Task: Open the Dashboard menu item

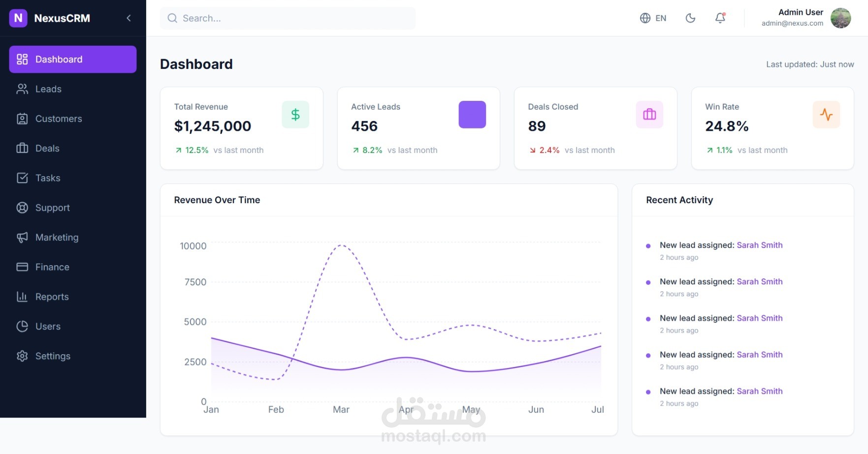Action: pos(73,60)
